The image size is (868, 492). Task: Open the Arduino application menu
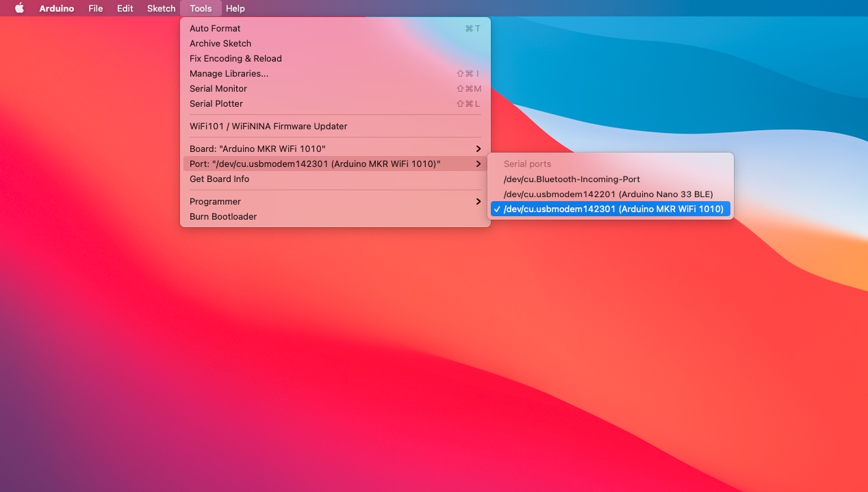tap(56, 8)
